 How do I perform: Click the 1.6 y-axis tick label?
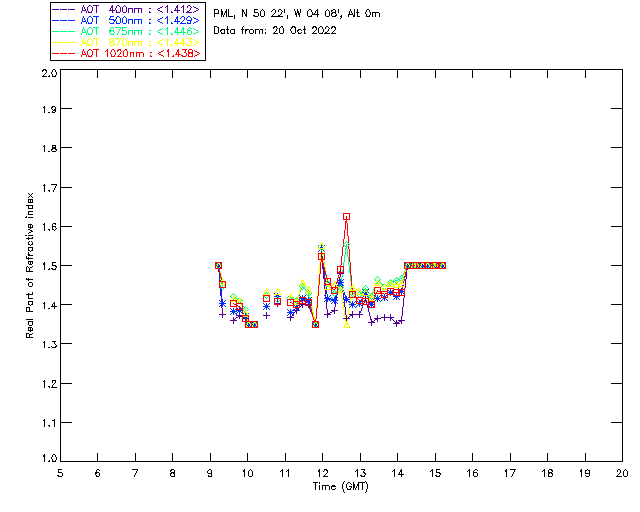(x=49, y=227)
